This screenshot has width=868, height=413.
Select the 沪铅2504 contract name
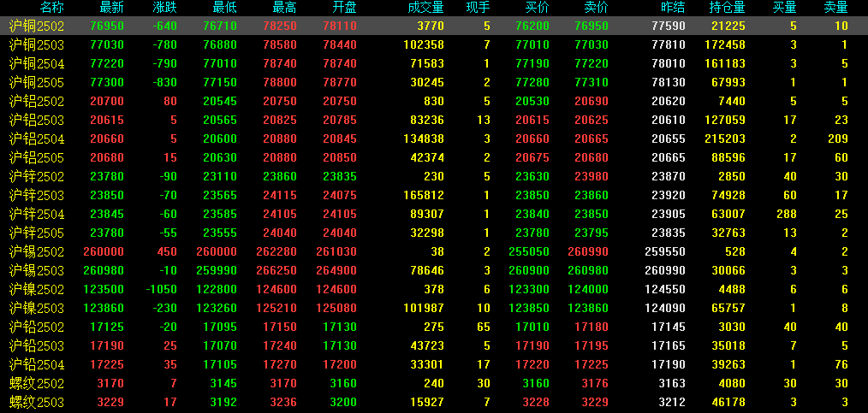[x=37, y=364]
